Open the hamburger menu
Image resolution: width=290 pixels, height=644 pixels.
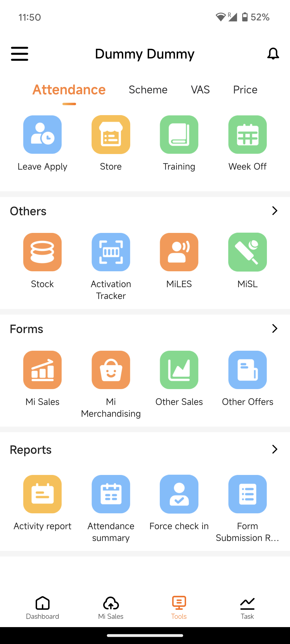[20, 54]
